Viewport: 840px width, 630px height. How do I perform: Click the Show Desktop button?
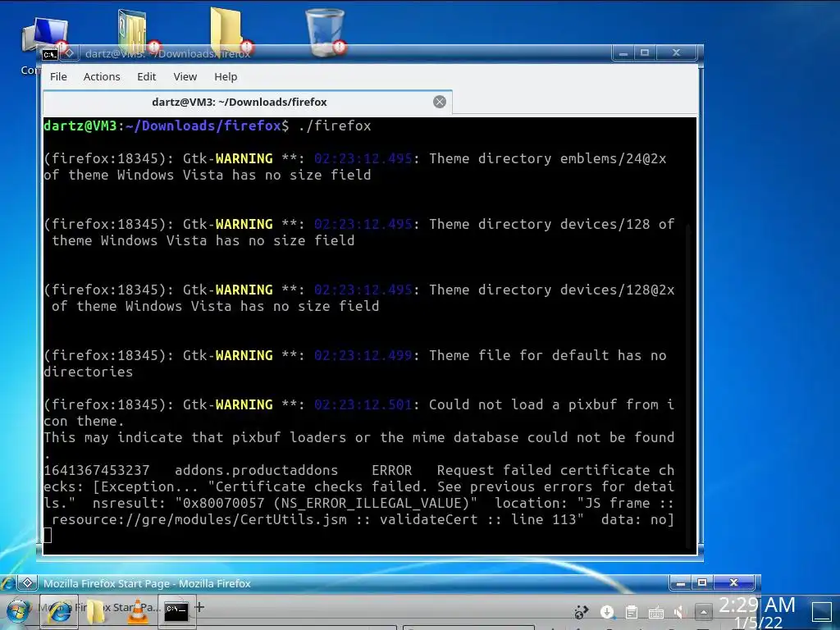[x=822, y=612]
